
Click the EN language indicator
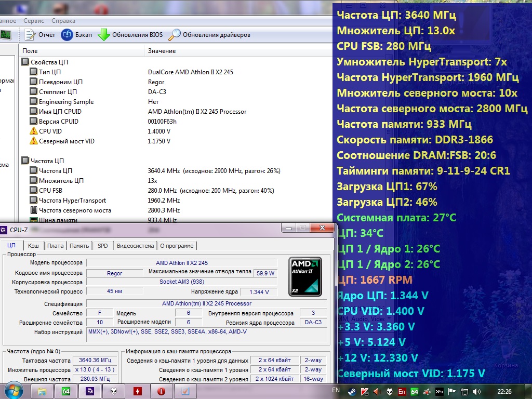coord(336,390)
